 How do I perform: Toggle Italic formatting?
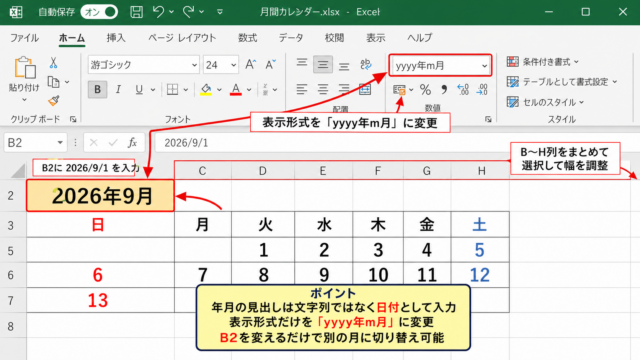tap(118, 89)
